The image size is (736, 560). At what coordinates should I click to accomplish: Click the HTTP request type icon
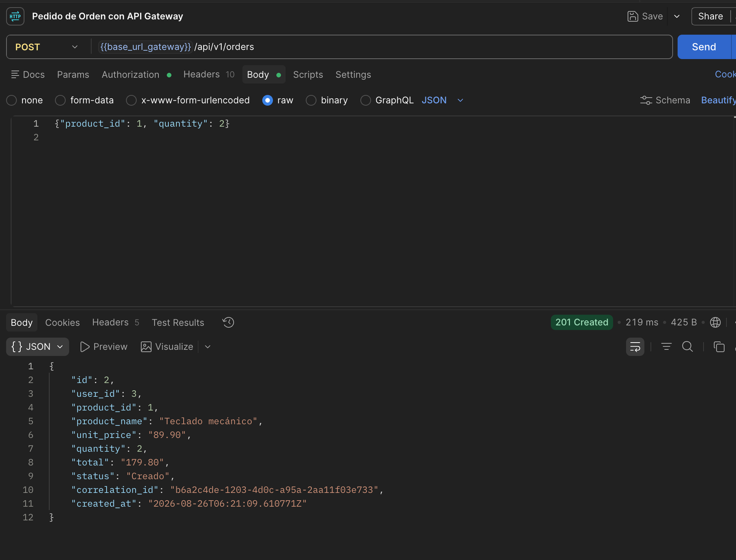15,17
